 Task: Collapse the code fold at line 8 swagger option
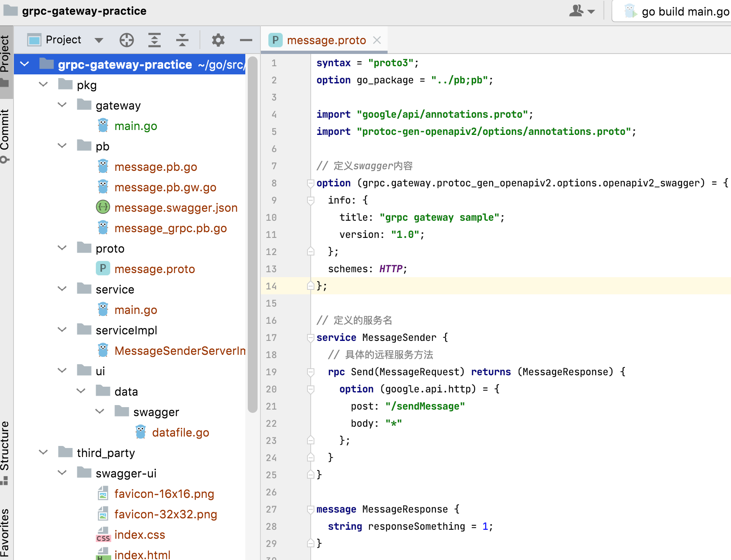coord(310,184)
